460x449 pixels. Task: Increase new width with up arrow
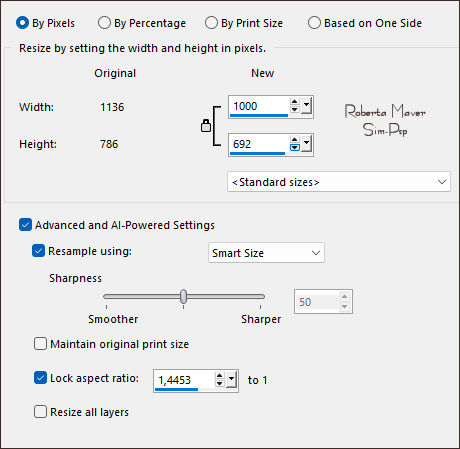tap(294, 102)
